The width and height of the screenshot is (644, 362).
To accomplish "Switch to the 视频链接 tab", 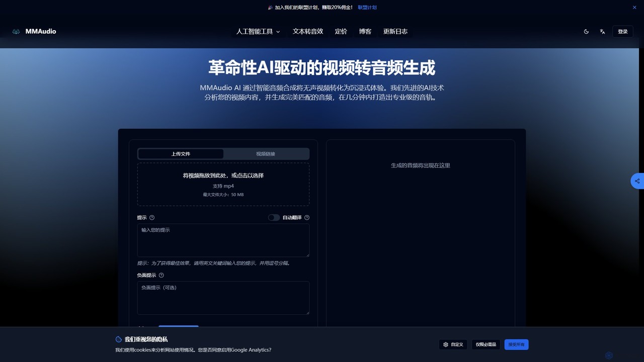I will (266, 154).
